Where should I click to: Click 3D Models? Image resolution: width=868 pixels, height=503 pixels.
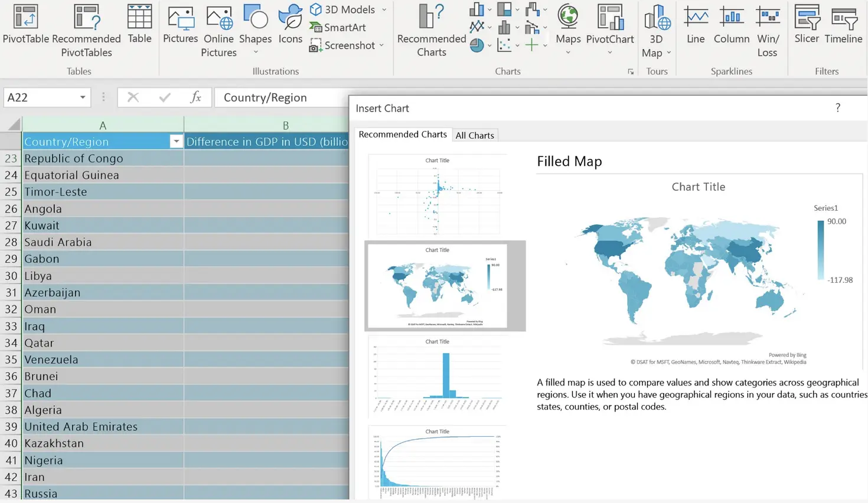click(343, 9)
